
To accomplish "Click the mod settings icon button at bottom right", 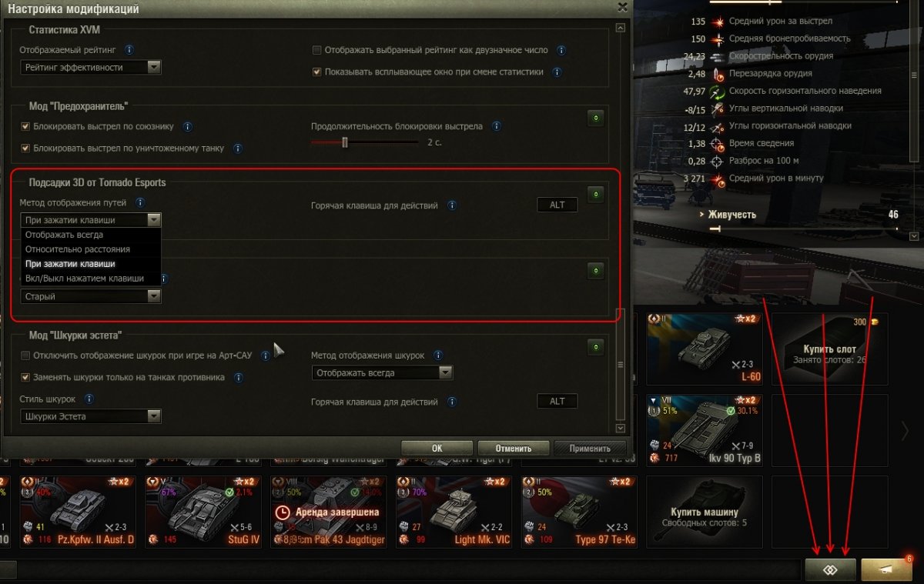I will click(x=831, y=569).
